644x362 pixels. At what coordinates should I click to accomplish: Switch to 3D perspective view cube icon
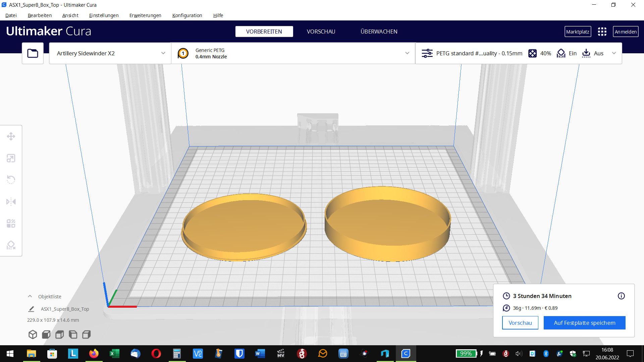click(x=33, y=335)
